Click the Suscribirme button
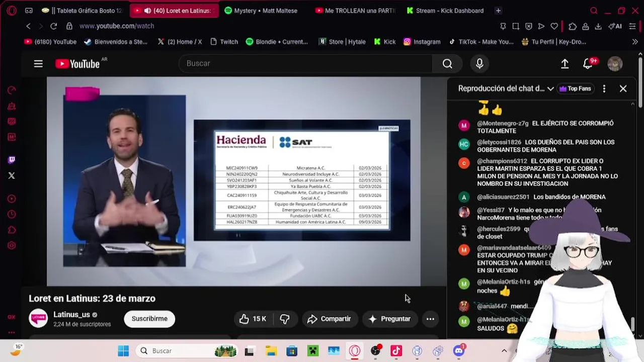This screenshot has width=644, height=362. pyautogui.click(x=149, y=319)
